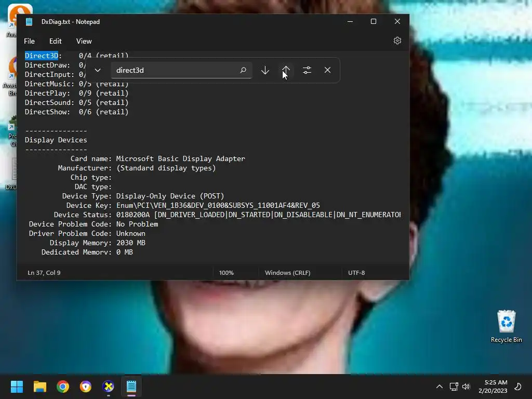Open volume tray icon
Viewport: 532px width, 399px height.
466,387
